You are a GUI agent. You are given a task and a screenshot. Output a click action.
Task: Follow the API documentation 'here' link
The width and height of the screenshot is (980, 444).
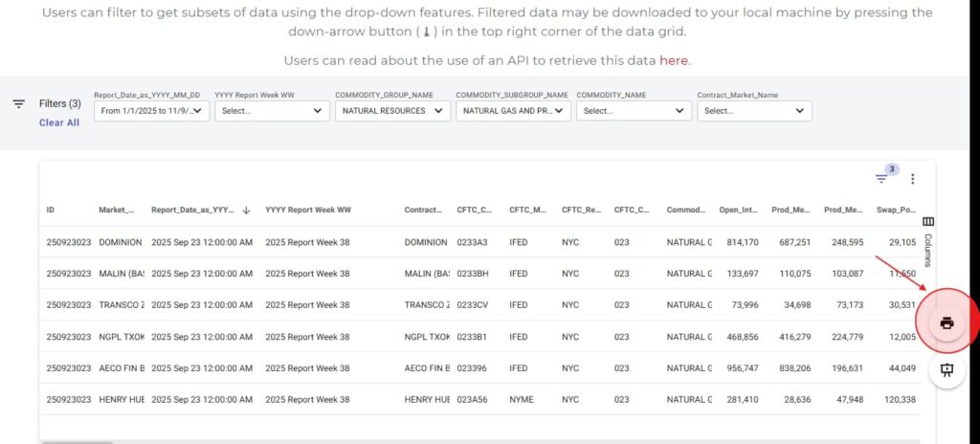[x=673, y=60]
